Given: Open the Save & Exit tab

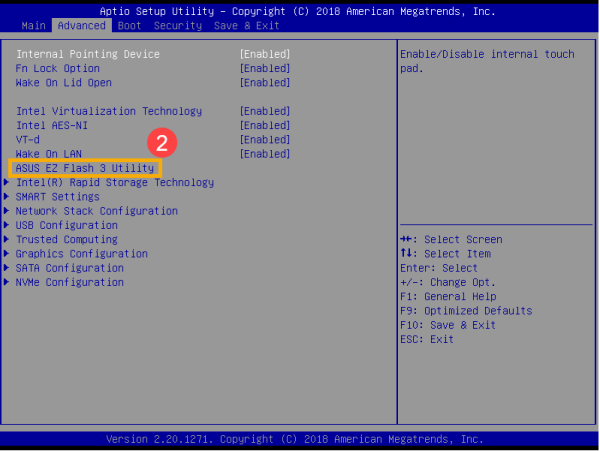Looking at the screenshot, I should tap(246, 26).
